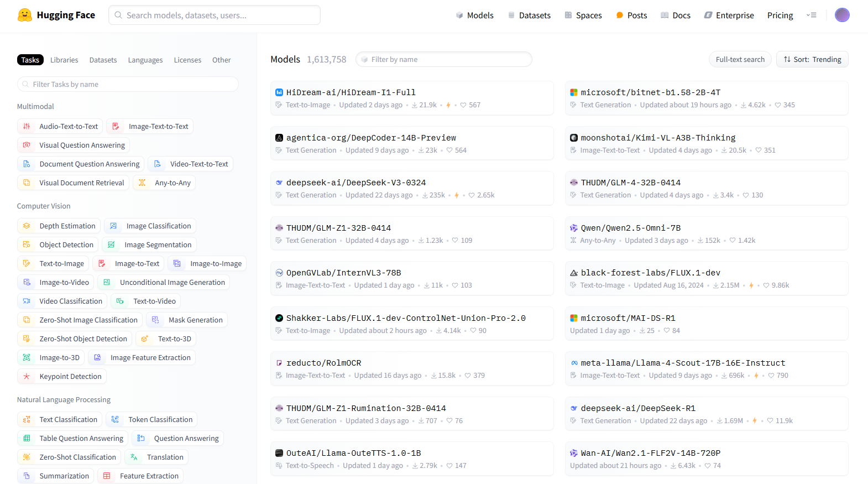
Task: Open the hamburger more-menu icon in navbar
Action: [x=811, y=15]
